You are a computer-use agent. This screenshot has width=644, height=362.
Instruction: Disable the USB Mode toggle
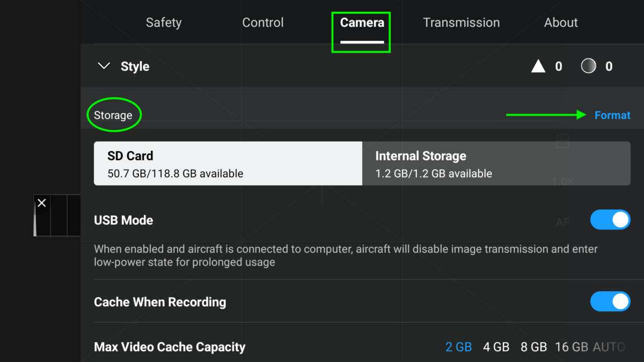click(610, 220)
